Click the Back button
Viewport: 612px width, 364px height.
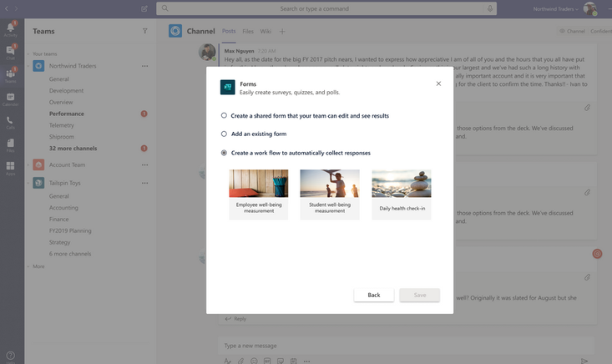(x=373, y=295)
